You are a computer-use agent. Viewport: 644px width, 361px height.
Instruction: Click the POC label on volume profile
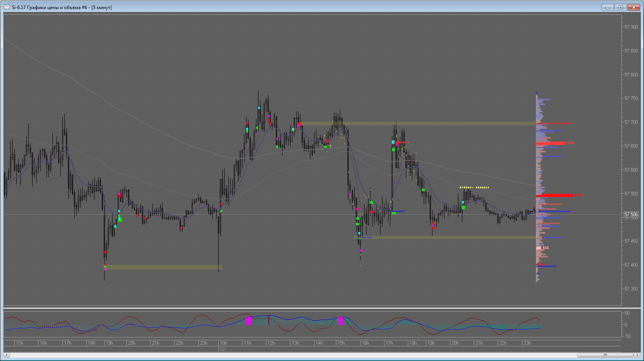pyautogui.click(x=578, y=195)
